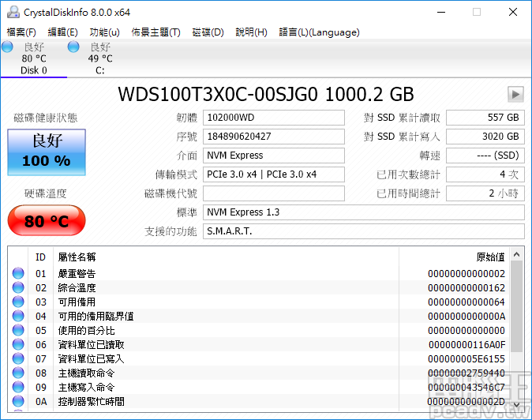Select the 綜合溫度 attribute name

(77, 287)
